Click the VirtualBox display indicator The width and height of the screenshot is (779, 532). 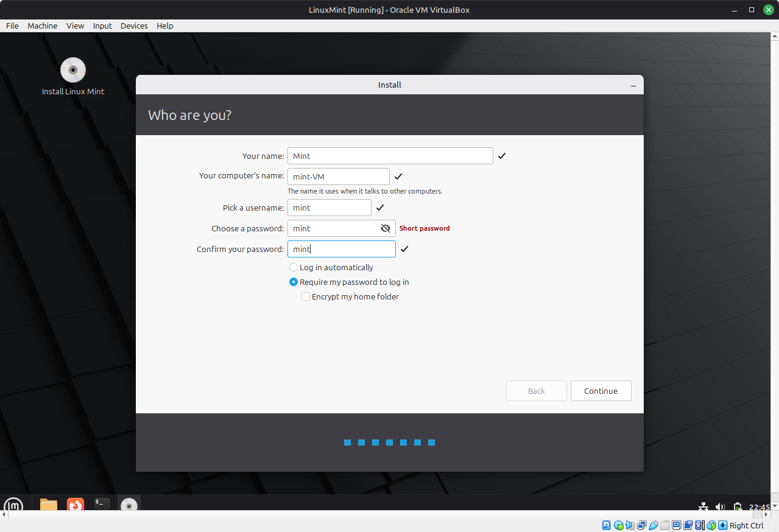click(x=677, y=525)
